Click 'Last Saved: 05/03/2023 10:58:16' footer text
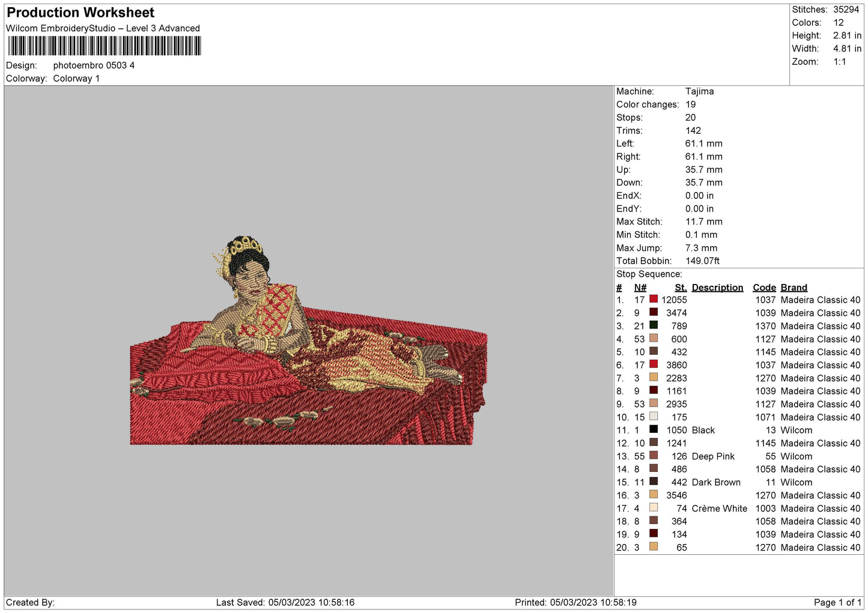 pyautogui.click(x=285, y=603)
